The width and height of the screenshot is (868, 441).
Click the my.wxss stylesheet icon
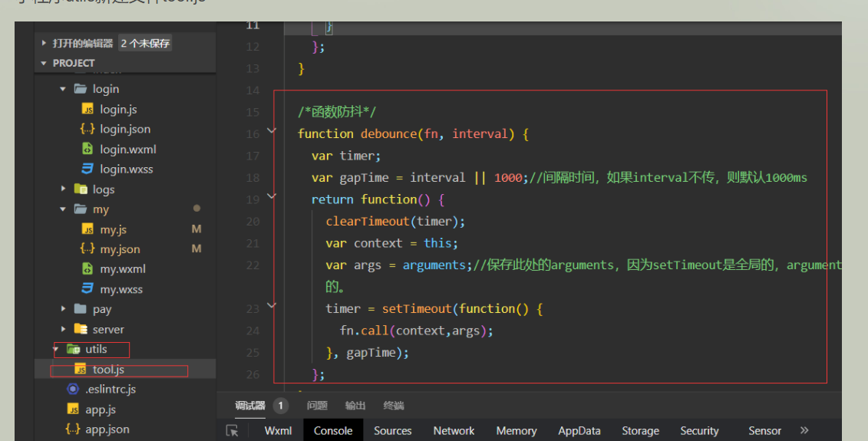tap(87, 289)
